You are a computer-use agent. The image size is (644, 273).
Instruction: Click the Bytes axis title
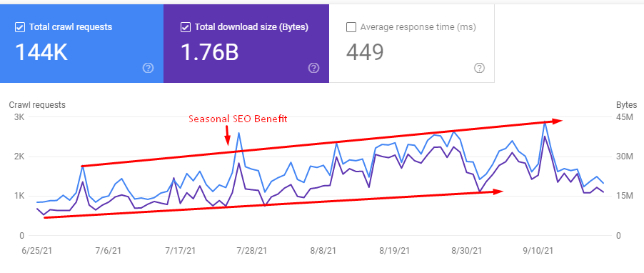(x=627, y=104)
